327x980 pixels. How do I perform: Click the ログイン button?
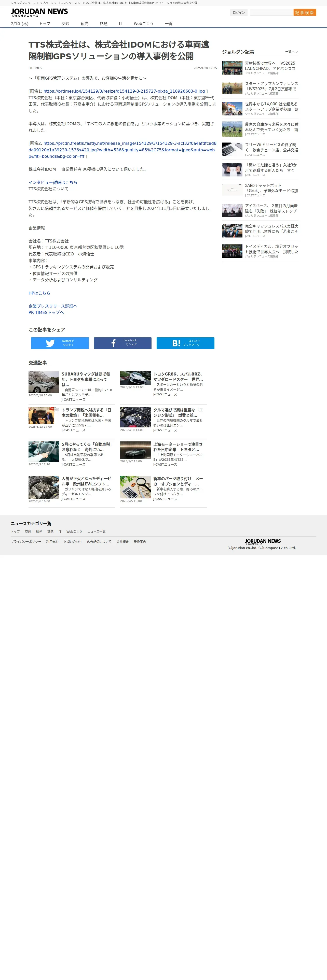pyautogui.click(x=239, y=12)
